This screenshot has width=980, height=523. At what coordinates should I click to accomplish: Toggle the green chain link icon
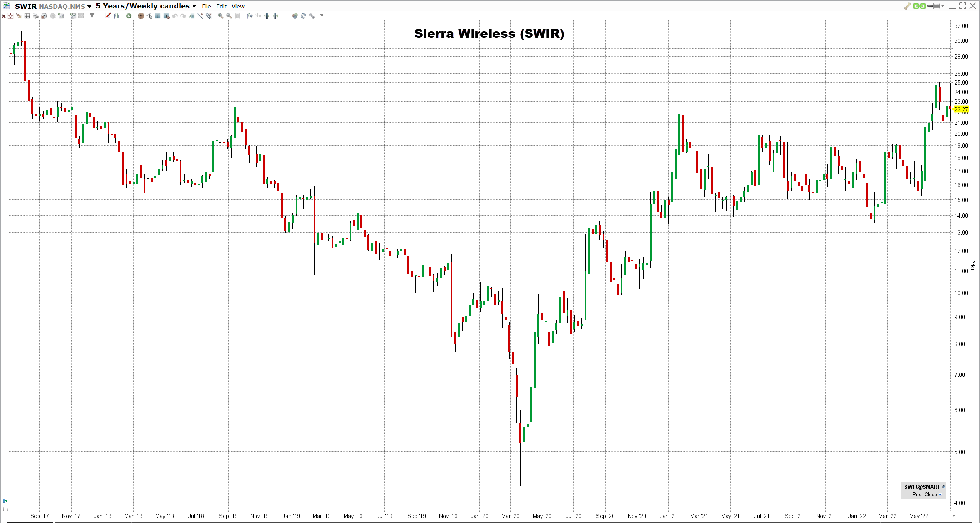click(919, 6)
